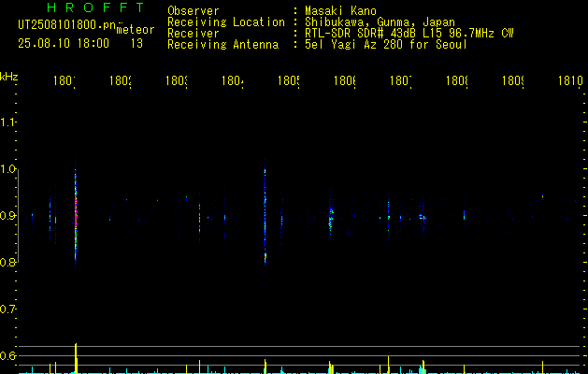Image resolution: width=588 pixels, height=374 pixels.
Task: Click the 0.9 frequency axis label
Action: [x=7, y=216]
